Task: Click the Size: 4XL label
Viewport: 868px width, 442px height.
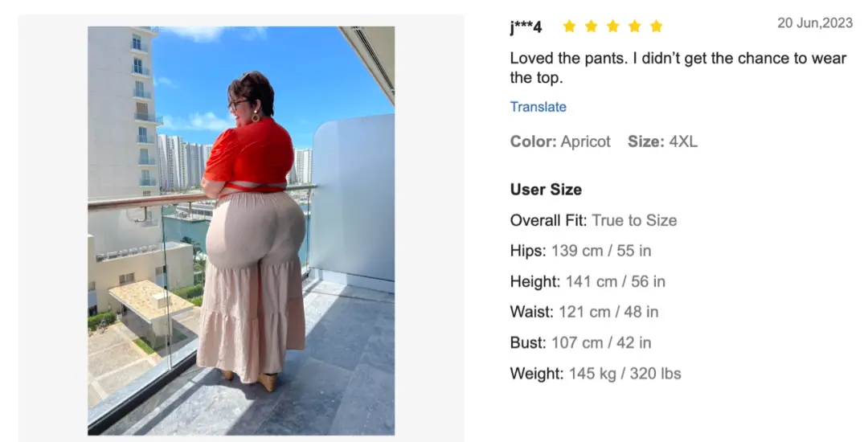Action: click(662, 141)
